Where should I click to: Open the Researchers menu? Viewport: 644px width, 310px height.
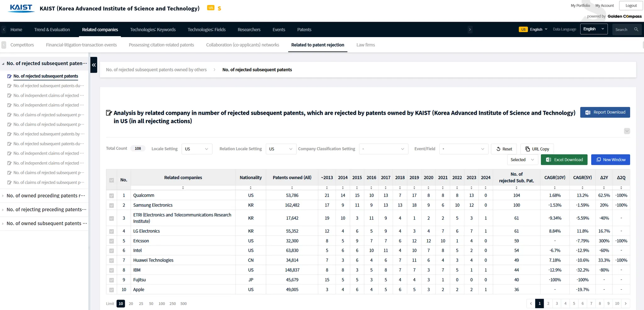(x=249, y=30)
